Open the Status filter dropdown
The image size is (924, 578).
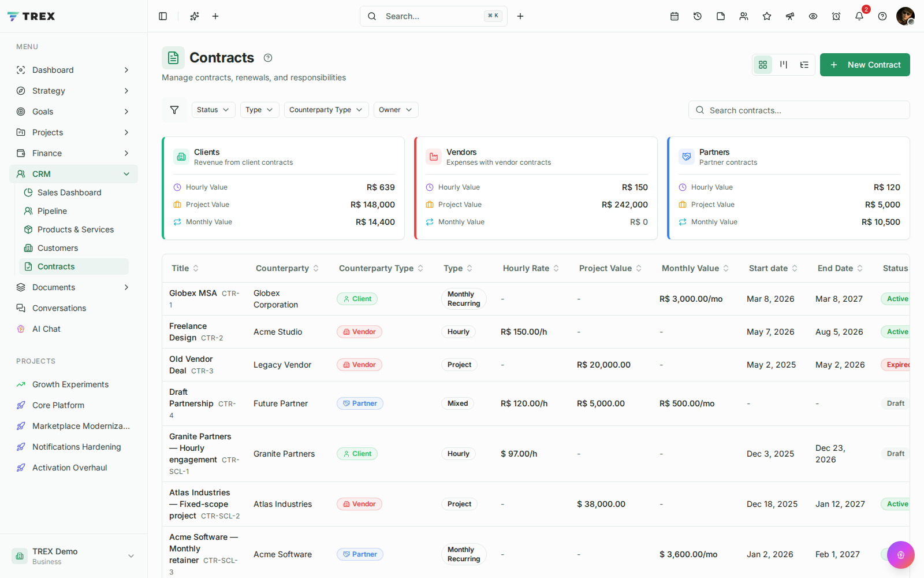pos(213,110)
